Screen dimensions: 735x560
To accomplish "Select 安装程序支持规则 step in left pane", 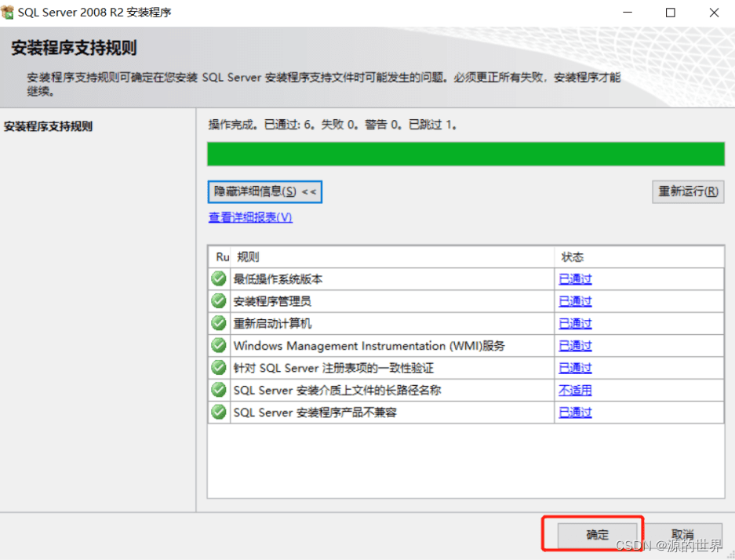I will pos(49,126).
